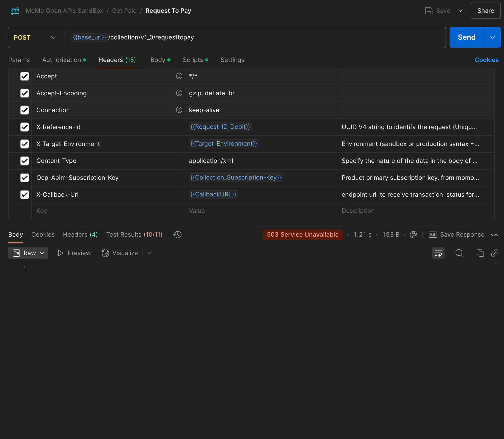
Task: Click the keep-alive value cell
Action: point(260,110)
